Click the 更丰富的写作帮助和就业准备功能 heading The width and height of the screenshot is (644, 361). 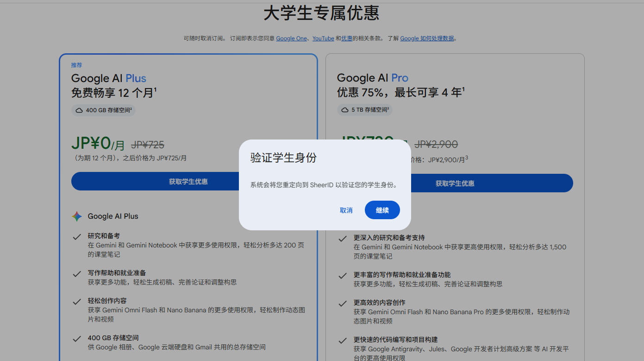pyautogui.click(x=402, y=275)
